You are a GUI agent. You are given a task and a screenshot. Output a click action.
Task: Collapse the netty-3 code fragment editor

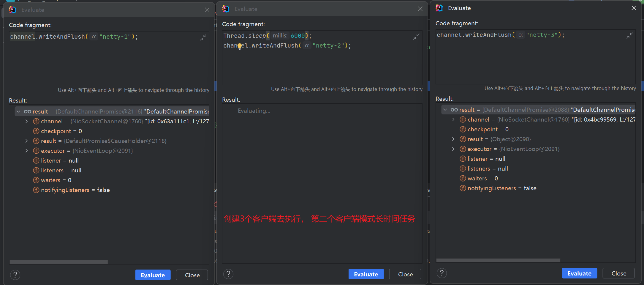630,36
